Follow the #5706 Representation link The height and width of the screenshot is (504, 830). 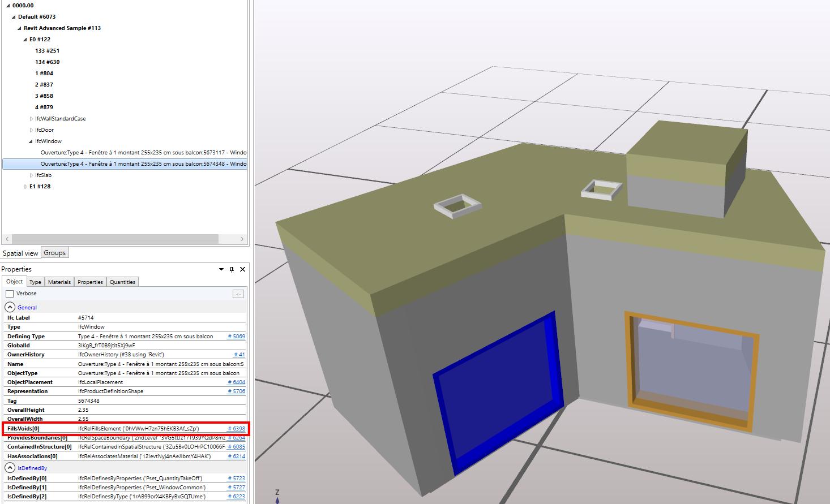tap(236, 391)
